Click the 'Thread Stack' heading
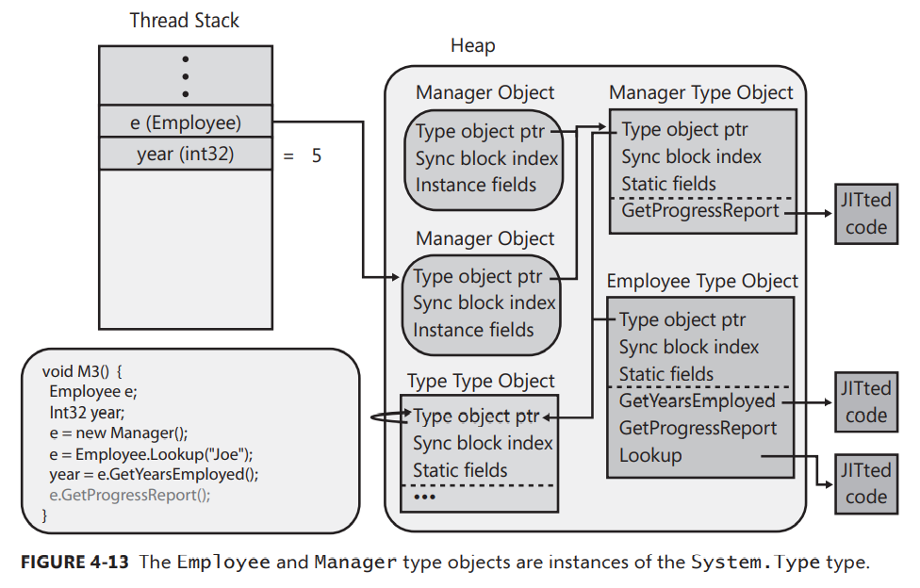This screenshot has width=920, height=588. 185,20
